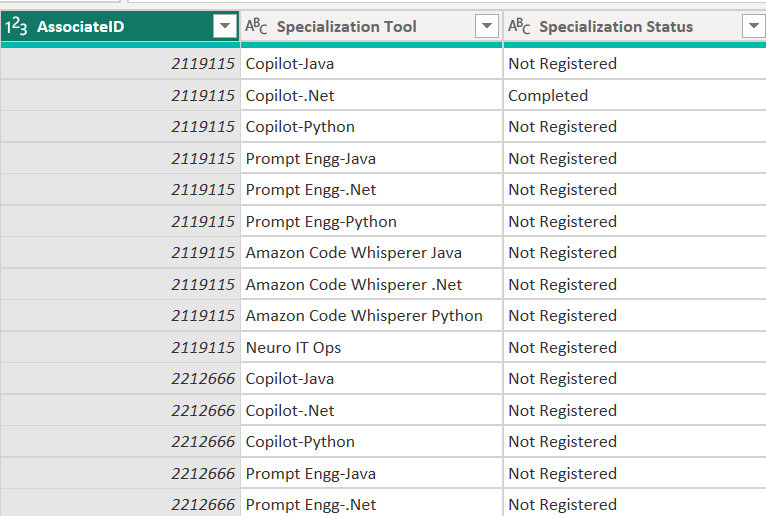This screenshot has height=516, width=766.
Task: Click AssociateID 2212666 beside Copilot-Python
Action: [x=120, y=442]
